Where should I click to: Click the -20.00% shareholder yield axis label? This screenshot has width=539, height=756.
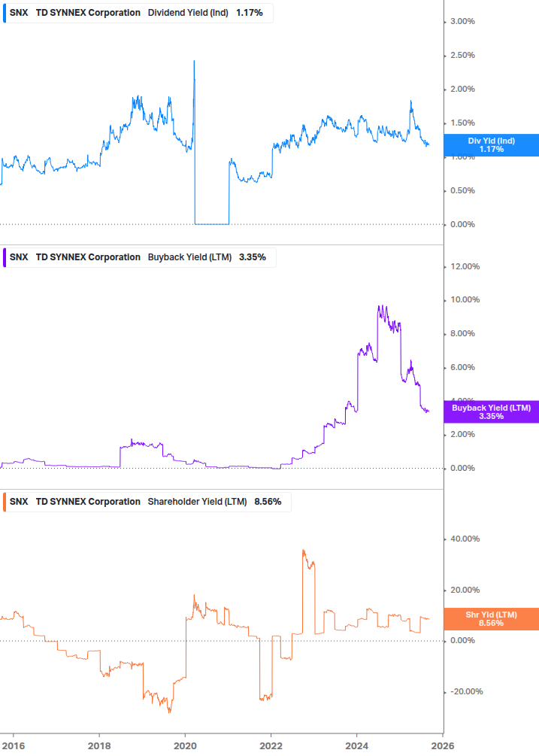[466, 691]
